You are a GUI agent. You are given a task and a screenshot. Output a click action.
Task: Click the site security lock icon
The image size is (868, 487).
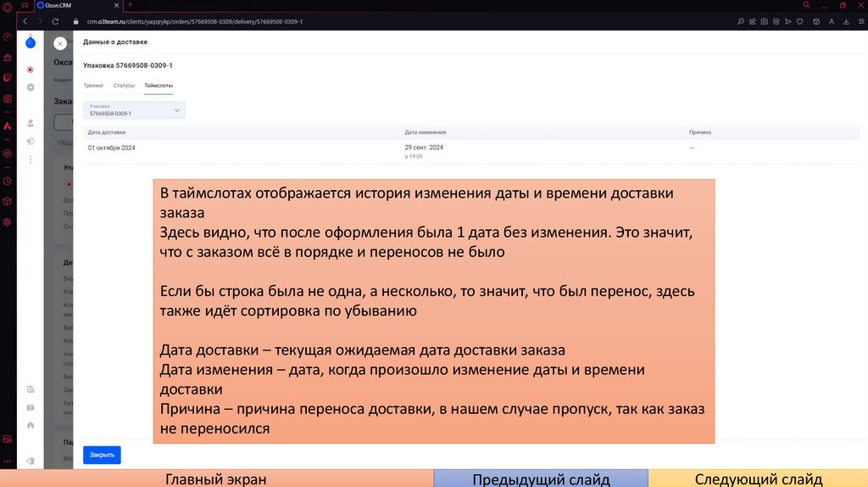[75, 21]
